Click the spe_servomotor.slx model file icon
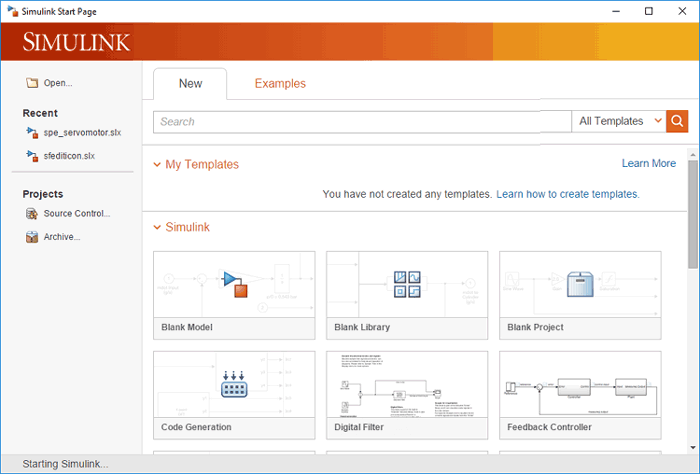 [32, 133]
